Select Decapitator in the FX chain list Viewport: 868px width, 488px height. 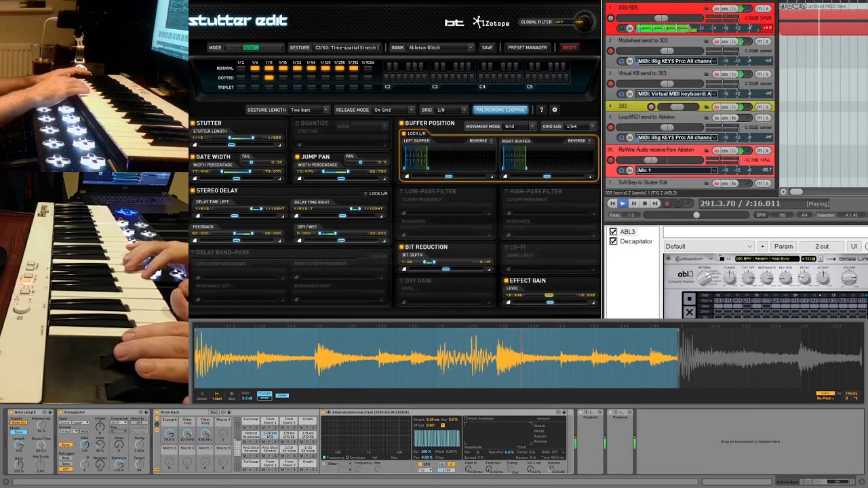(636, 241)
